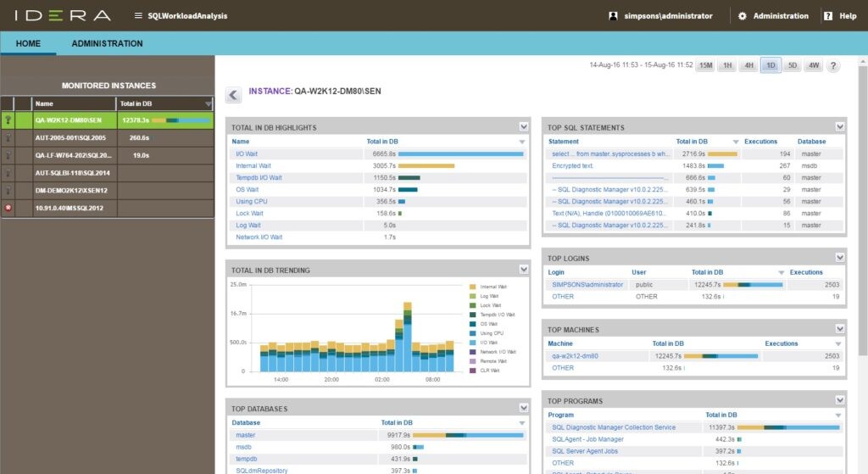Expand the Total in DB Highlights panel menu
The width and height of the screenshot is (868, 474).
tap(524, 127)
